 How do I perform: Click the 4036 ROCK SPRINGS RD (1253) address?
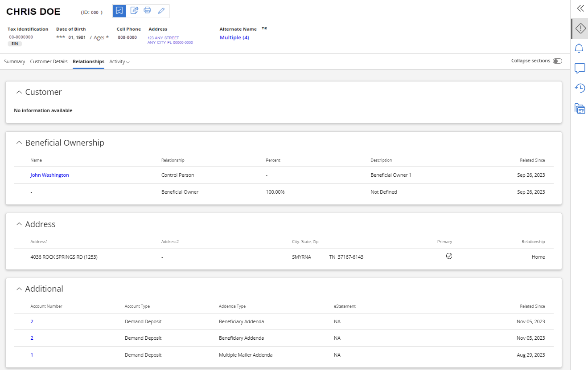click(x=64, y=257)
